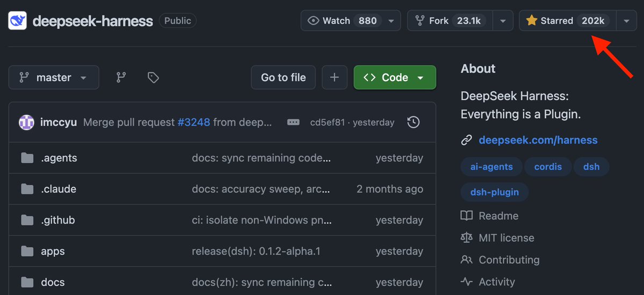
Task: Click the folder icon beside .claude
Action: pyautogui.click(x=27, y=189)
